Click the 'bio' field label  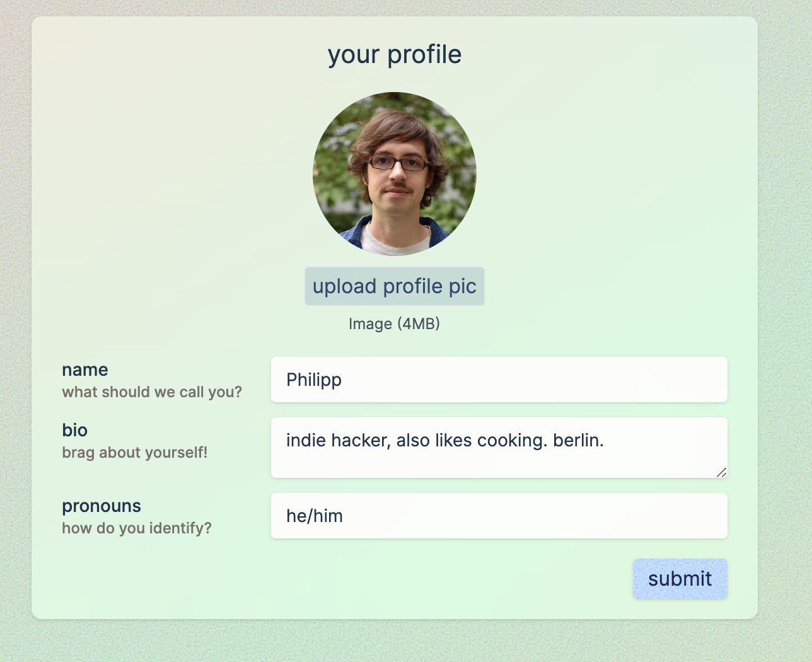(74, 430)
